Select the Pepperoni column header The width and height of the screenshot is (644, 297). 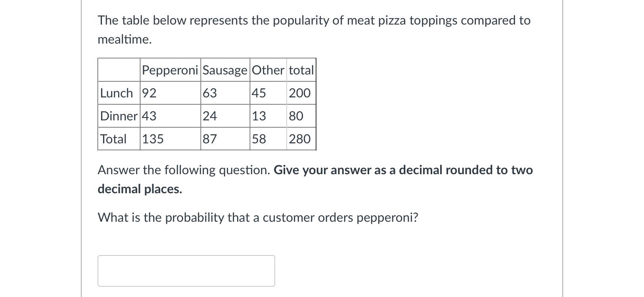click(x=171, y=70)
